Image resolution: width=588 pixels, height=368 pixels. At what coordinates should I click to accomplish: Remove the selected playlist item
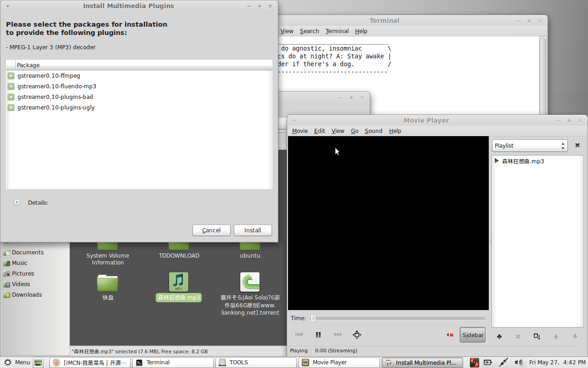click(x=518, y=337)
